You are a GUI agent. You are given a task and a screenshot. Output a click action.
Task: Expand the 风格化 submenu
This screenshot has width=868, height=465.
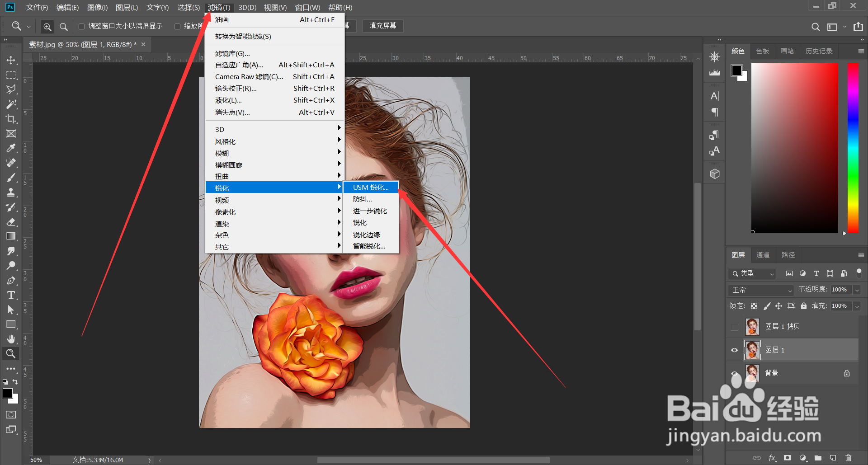275,141
